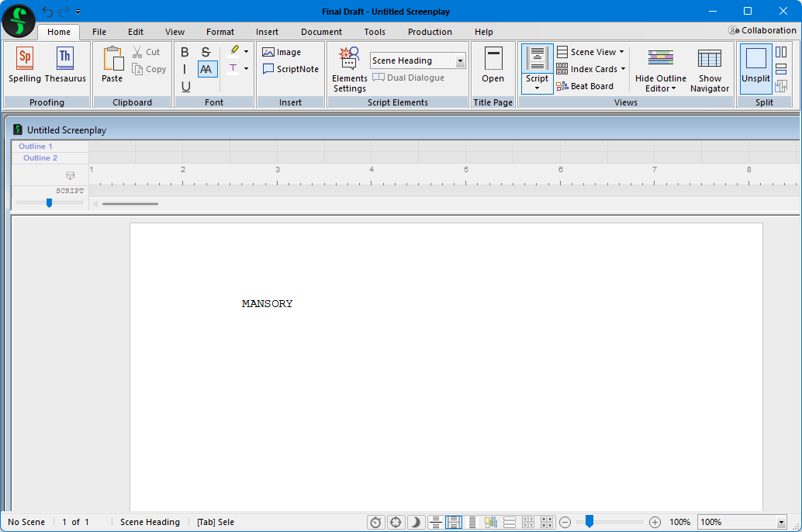802x532 pixels.
Task: Split the view vertically
Action: point(781,52)
